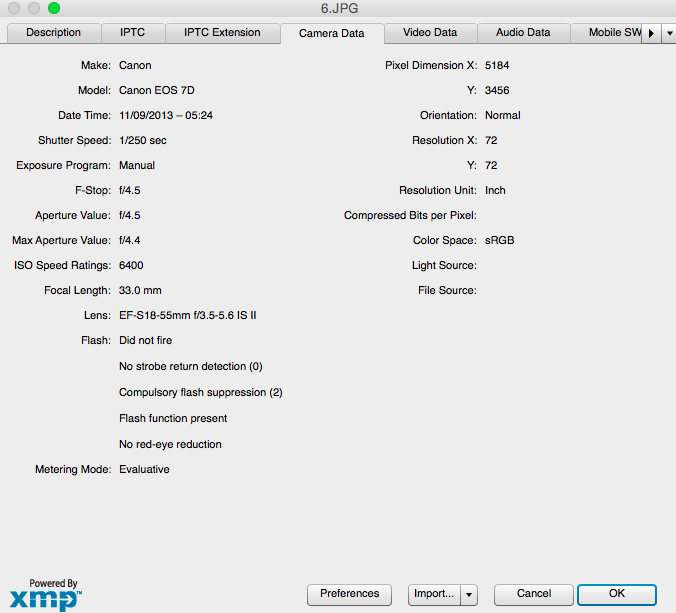
Task: Click the Compressed Bits per Pixel label
Action: 410,216
